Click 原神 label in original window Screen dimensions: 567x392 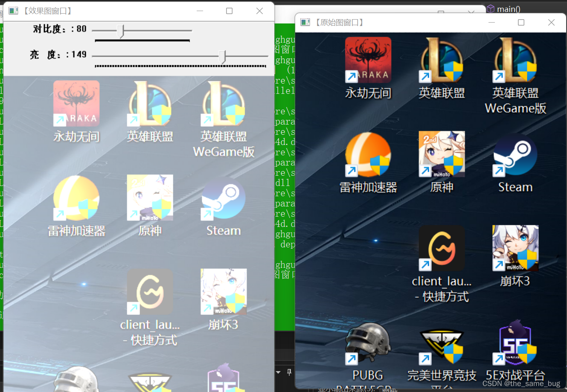(442, 187)
